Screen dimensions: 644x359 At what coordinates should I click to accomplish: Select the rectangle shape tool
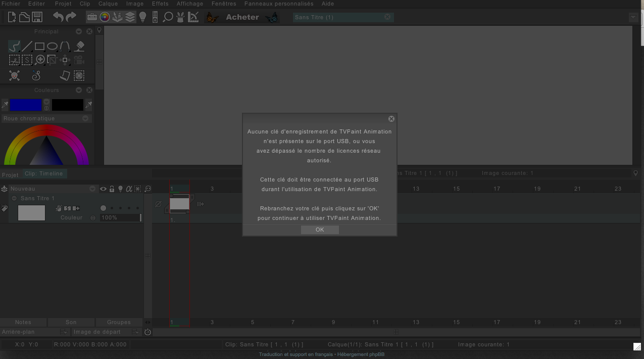click(40, 47)
